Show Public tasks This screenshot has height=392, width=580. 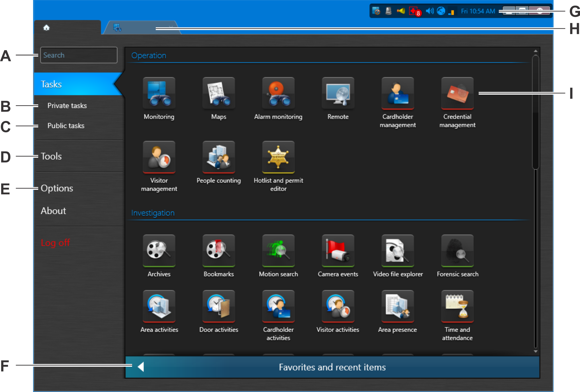(x=66, y=126)
